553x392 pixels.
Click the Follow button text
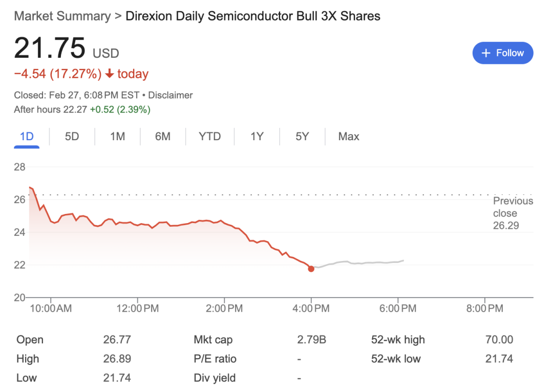tap(510, 53)
